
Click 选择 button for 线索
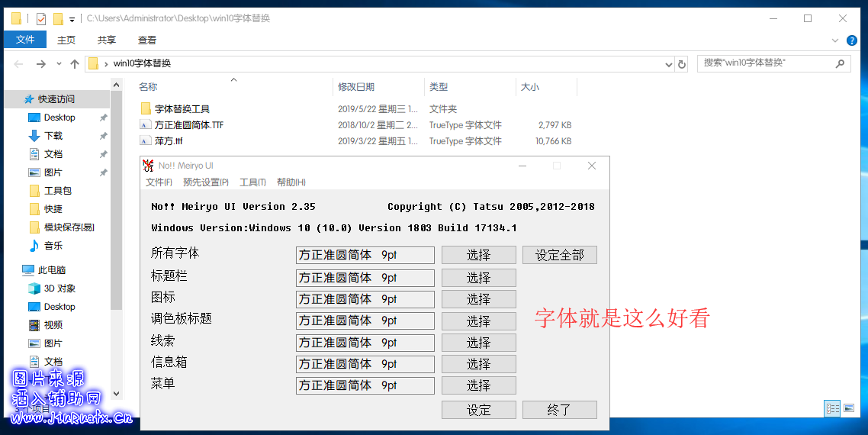479,343
